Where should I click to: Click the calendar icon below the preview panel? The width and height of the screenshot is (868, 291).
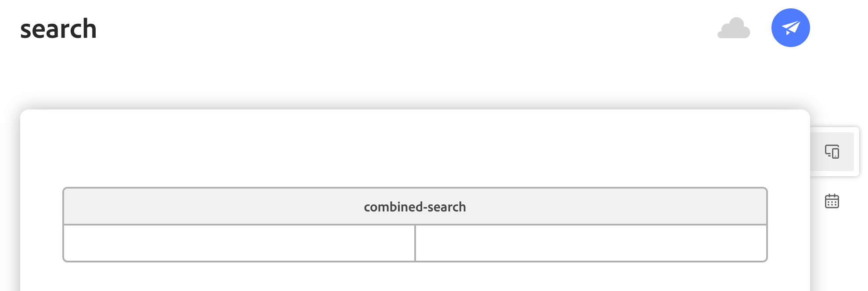click(832, 200)
